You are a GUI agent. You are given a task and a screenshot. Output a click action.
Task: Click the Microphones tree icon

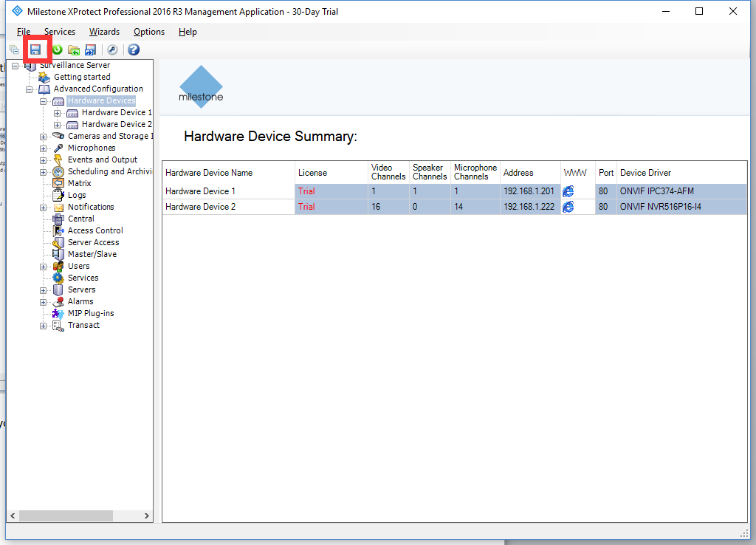[x=58, y=148]
